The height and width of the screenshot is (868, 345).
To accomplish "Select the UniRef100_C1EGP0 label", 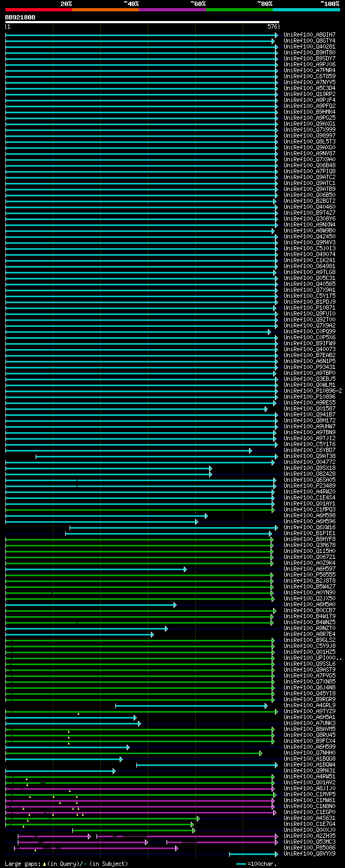I will (309, 812).
